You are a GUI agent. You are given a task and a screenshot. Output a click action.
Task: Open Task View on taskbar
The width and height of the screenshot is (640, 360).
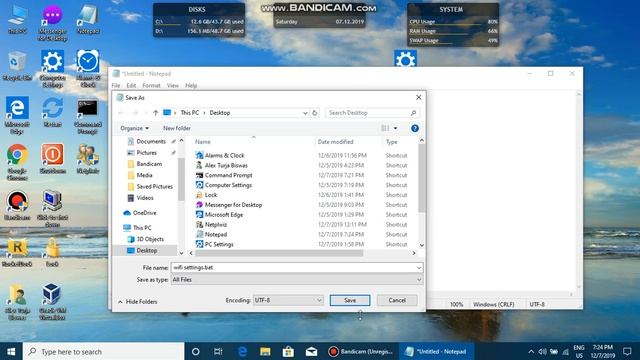click(x=218, y=351)
